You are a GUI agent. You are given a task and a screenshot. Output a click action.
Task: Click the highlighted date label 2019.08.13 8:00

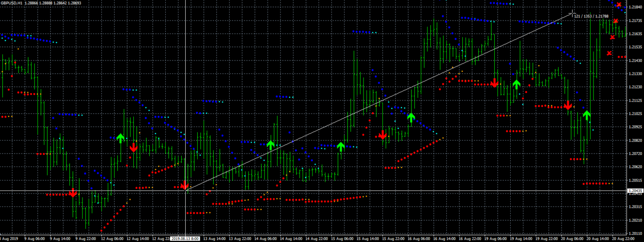coord(185,239)
